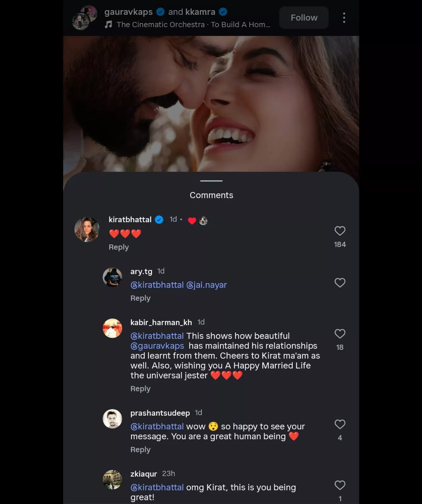Image resolution: width=422 pixels, height=504 pixels.
Task: Reply to kiratbhattal's comment
Action: click(119, 247)
